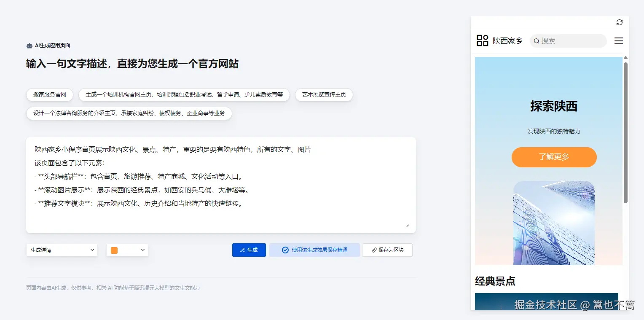Select the 搬家服务官网 suggestion chip
The width and height of the screenshot is (644, 320).
(x=50, y=95)
